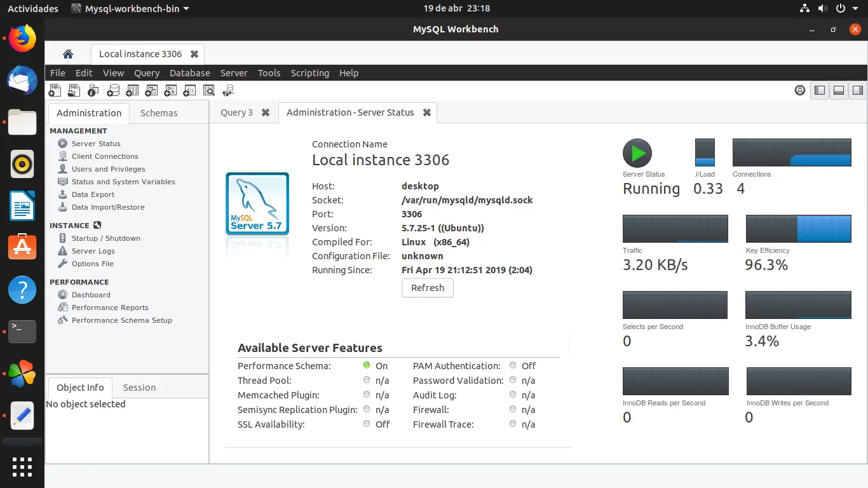Open the text editor in the dock
This screenshot has width=868, height=488.
[x=22, y=416]
